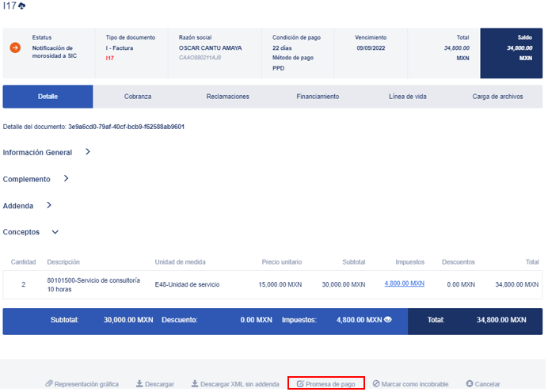
Task: Expand the Complemento section chevron
Action: (66, 178)
